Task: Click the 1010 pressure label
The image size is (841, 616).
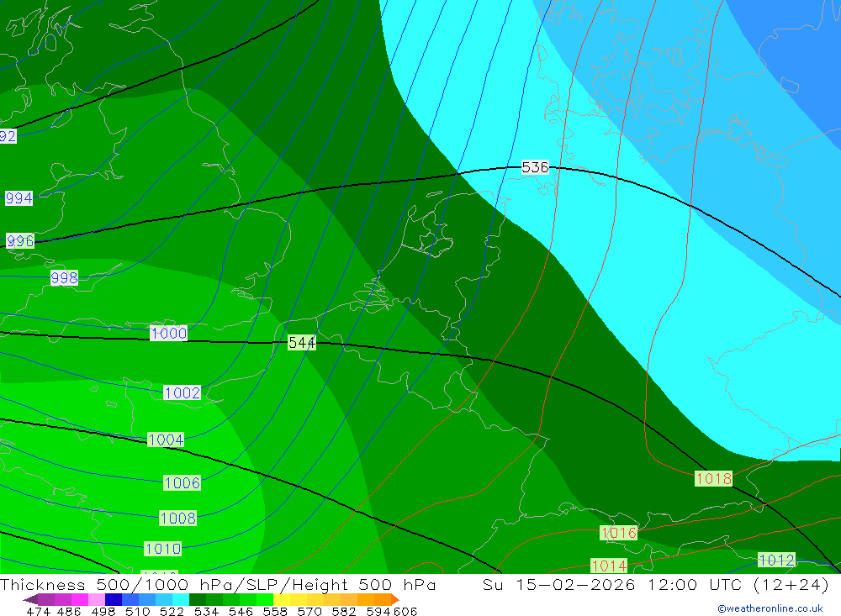Action: [163, 549]
